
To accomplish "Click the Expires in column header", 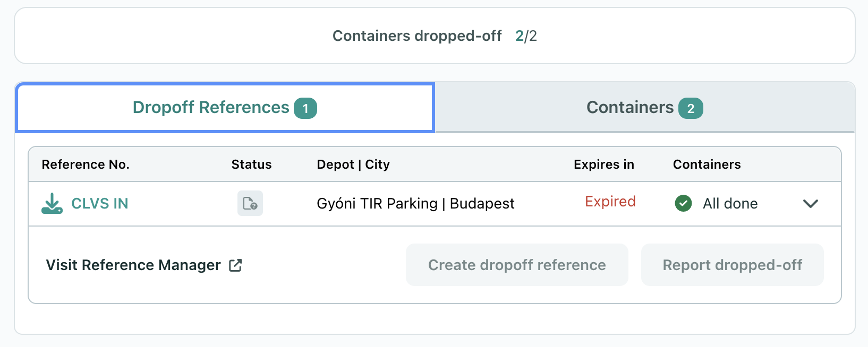I will 603,164.
